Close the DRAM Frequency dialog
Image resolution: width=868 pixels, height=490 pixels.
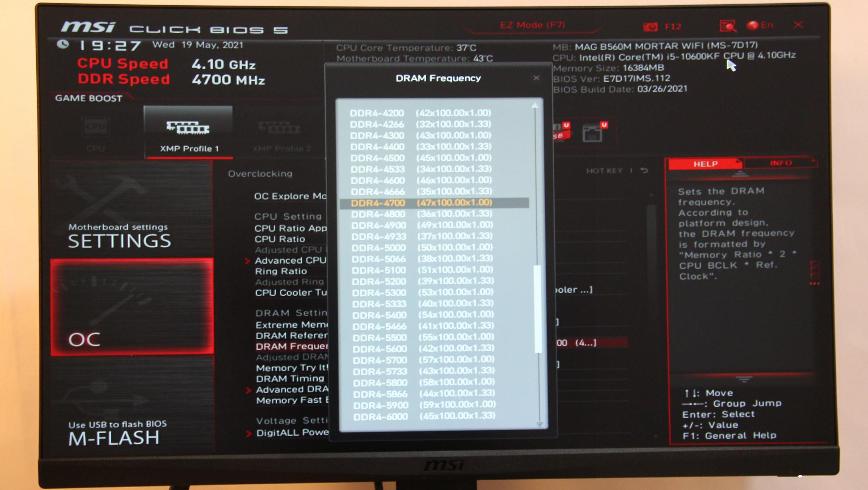coord(536,78)
